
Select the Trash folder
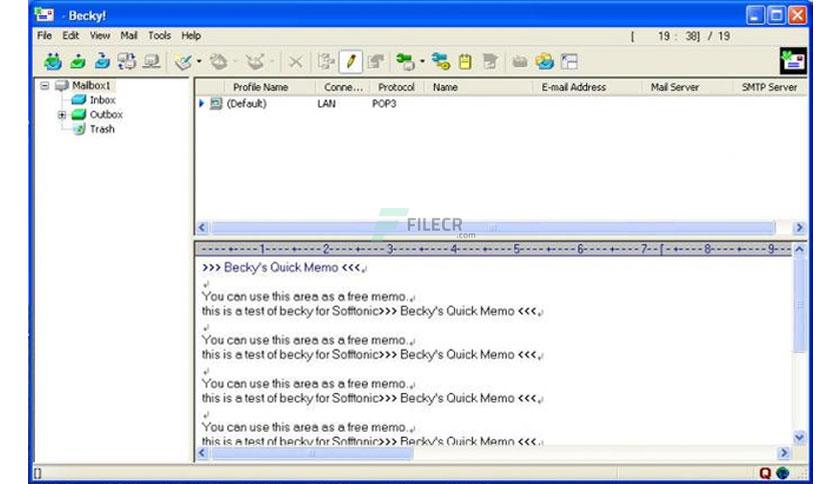point(102,129)
